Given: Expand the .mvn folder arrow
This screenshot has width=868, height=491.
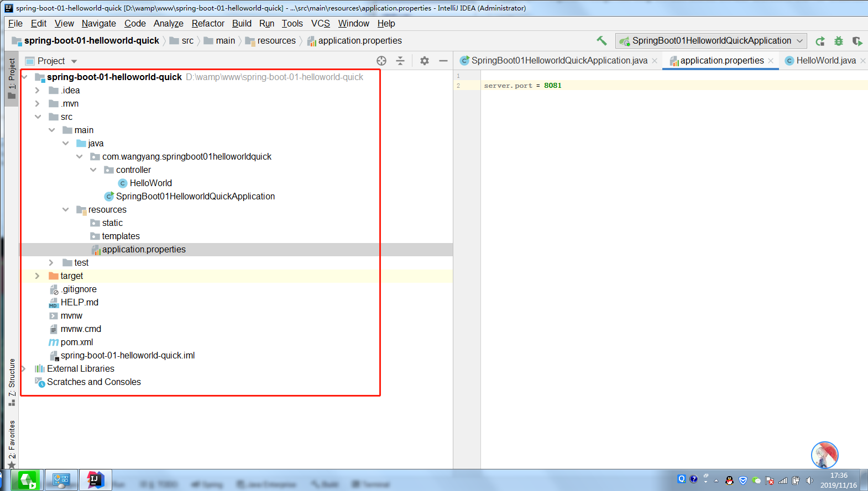Looking at the screenshot, I should pos(38,104).
